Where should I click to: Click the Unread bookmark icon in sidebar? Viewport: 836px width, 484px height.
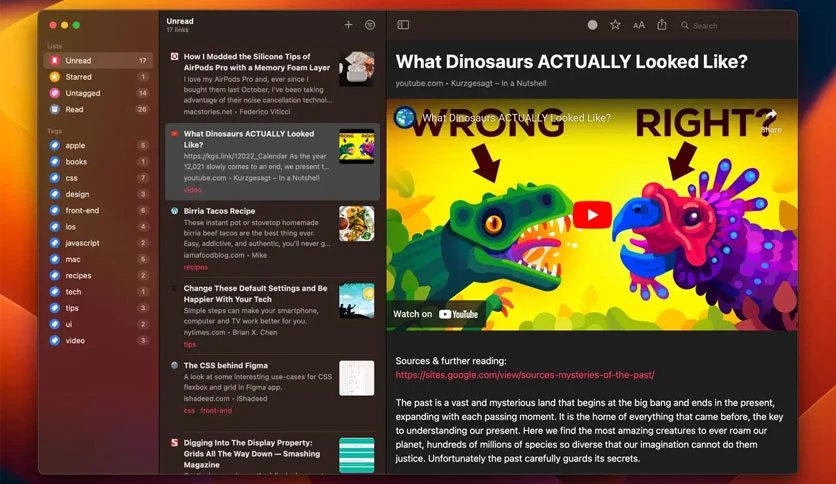pyautogui.click(x=54, y=60)
